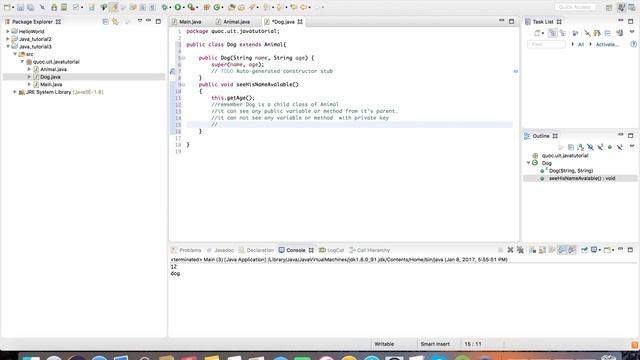The height and width of the screenshot is (360, 640).
Task: Collapse the quoc.uit.javatutorial package
Action: click(22, 62)
